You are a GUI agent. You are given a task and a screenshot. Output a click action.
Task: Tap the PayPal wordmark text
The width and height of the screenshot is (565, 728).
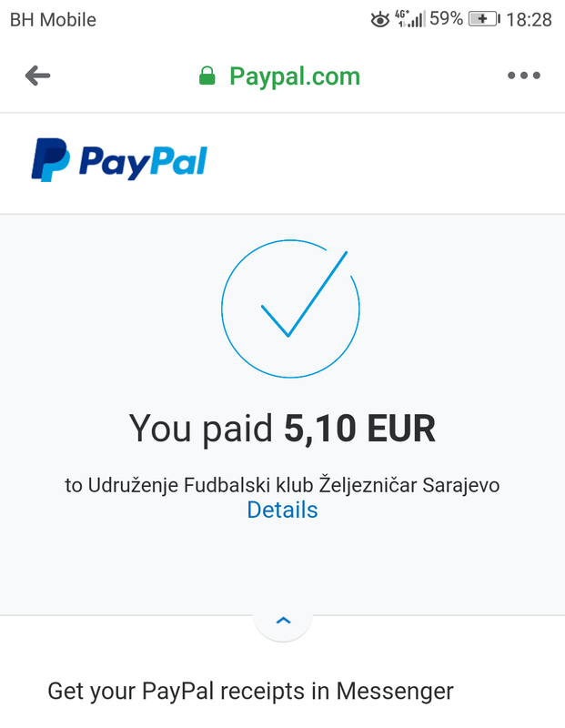(x=144, y=163)
